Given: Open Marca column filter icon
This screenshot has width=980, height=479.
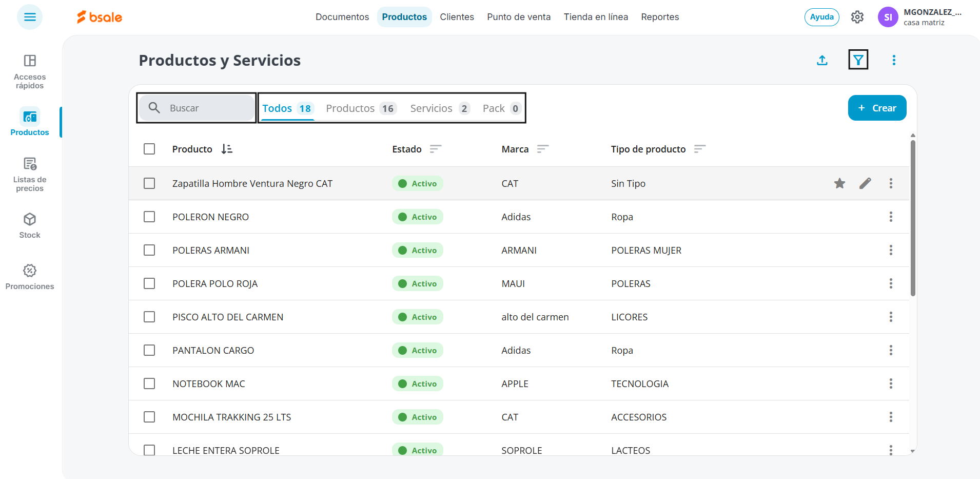Looking at the screenshot, I should [x=543, y=149].
